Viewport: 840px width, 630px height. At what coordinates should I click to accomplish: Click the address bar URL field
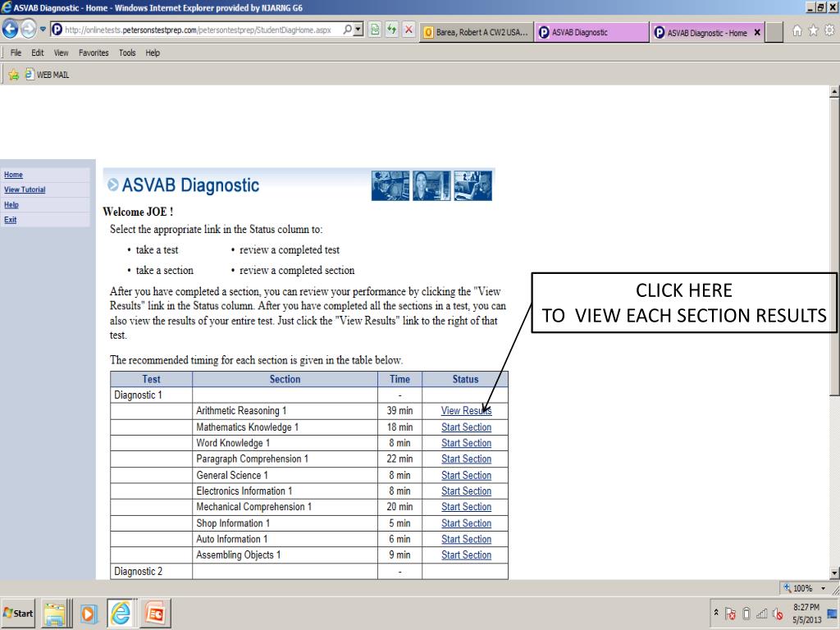[199, 30]
